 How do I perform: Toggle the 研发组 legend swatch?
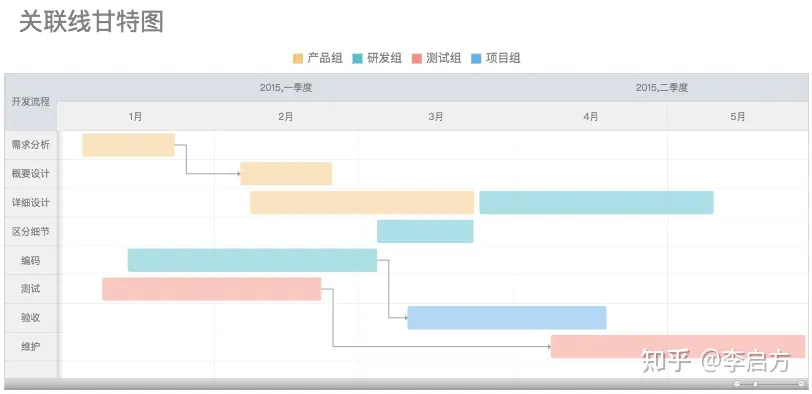pos(357,58)
